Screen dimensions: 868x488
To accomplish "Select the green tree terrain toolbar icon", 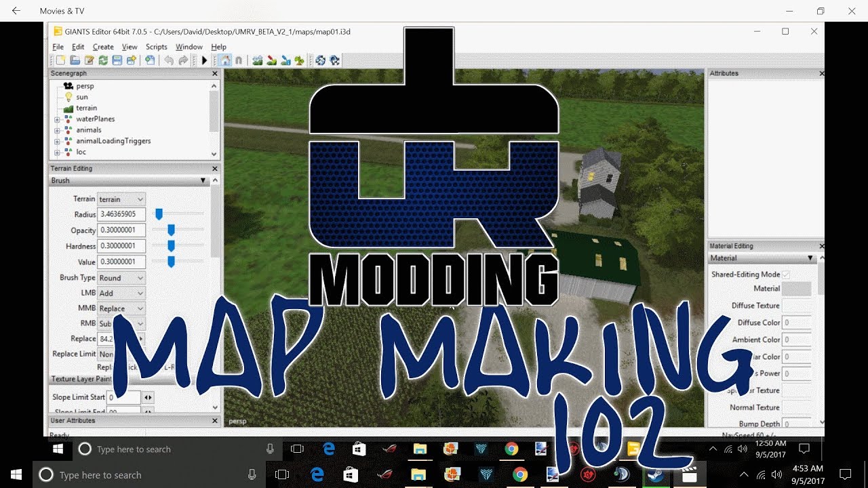I will click(300, 60).
